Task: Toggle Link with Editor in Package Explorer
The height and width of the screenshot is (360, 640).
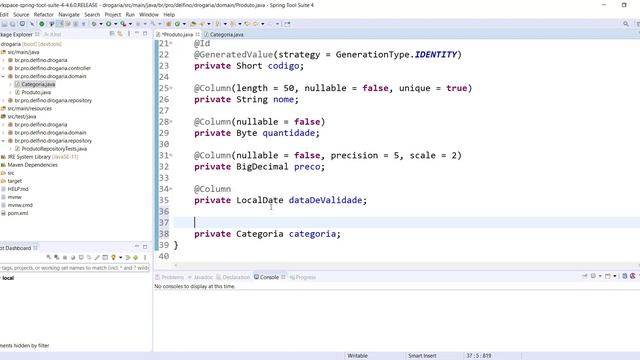Action: pos(120,34)
